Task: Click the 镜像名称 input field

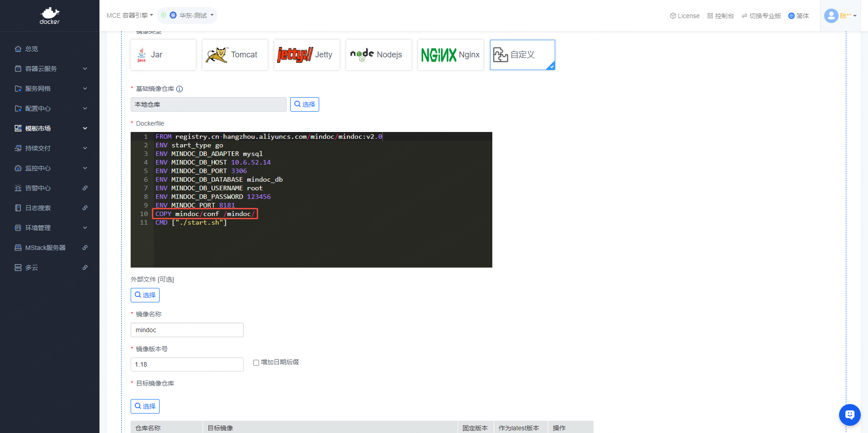Action: 187,330
